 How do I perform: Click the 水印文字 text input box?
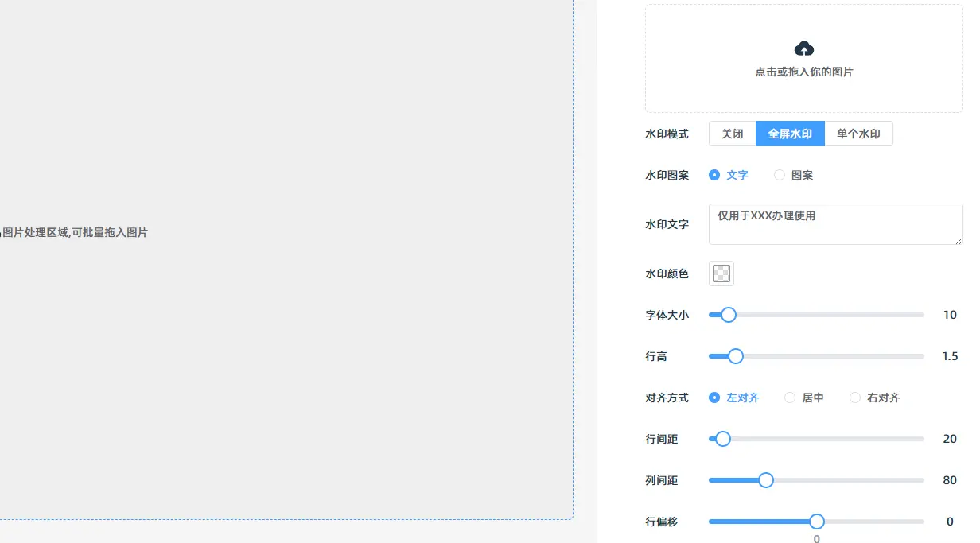[835, 224]
